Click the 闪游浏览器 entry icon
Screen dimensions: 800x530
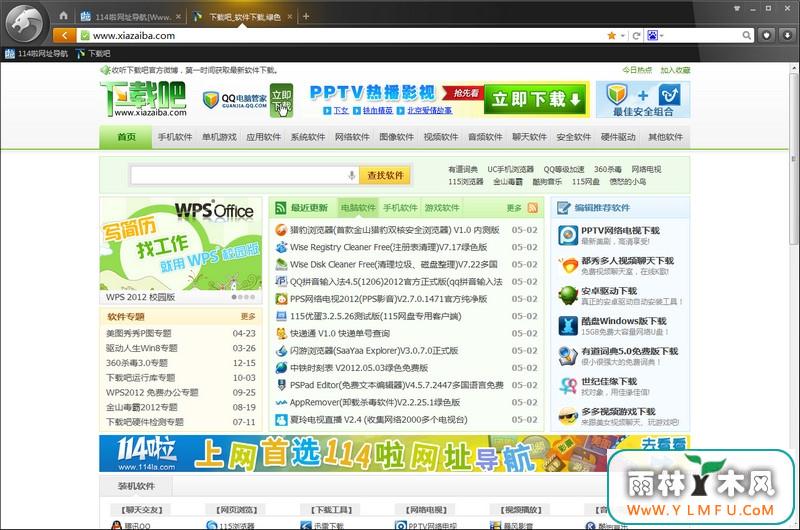[x=281, y=351]
